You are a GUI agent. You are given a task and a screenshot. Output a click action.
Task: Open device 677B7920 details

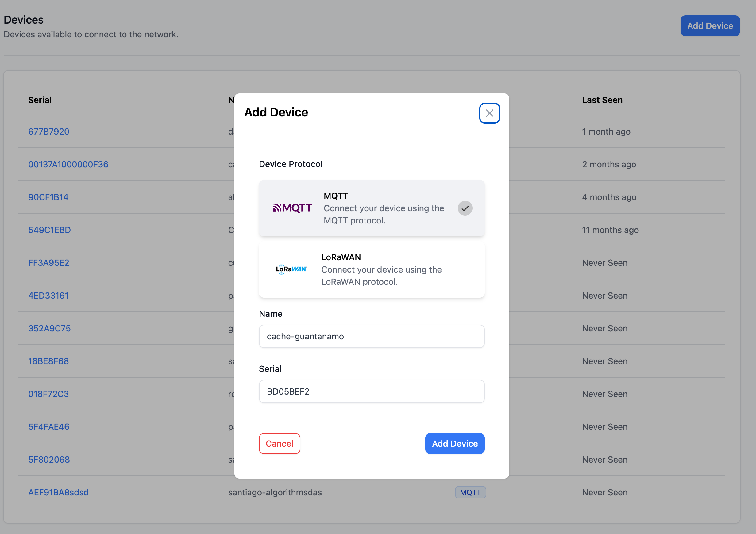48,131
